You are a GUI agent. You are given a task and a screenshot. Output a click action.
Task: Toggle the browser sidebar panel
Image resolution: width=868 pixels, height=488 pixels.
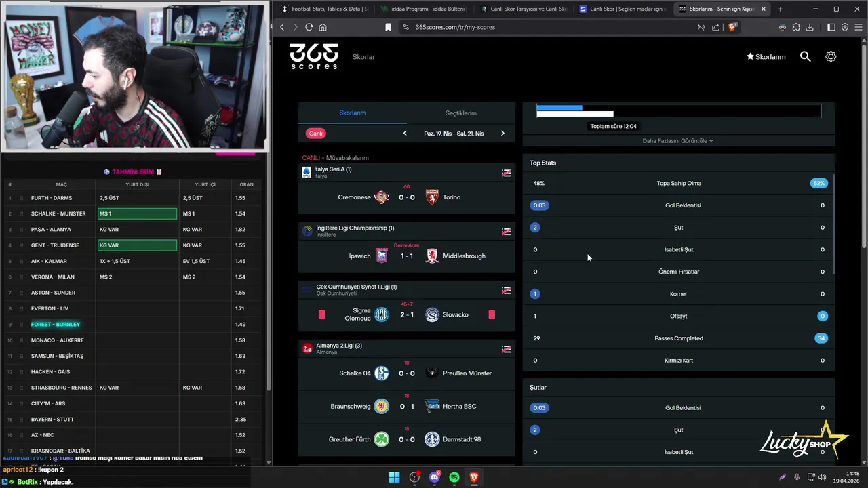(831, 27)
